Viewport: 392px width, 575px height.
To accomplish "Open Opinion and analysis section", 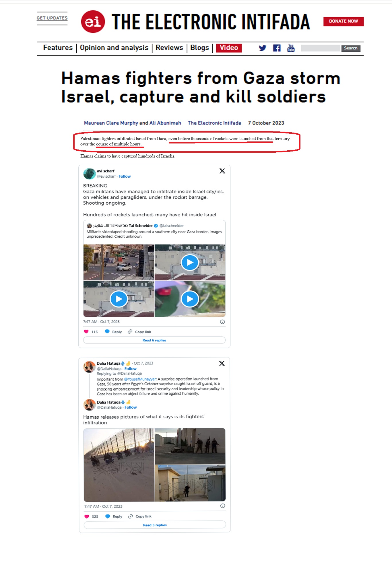I will [114, 48].
